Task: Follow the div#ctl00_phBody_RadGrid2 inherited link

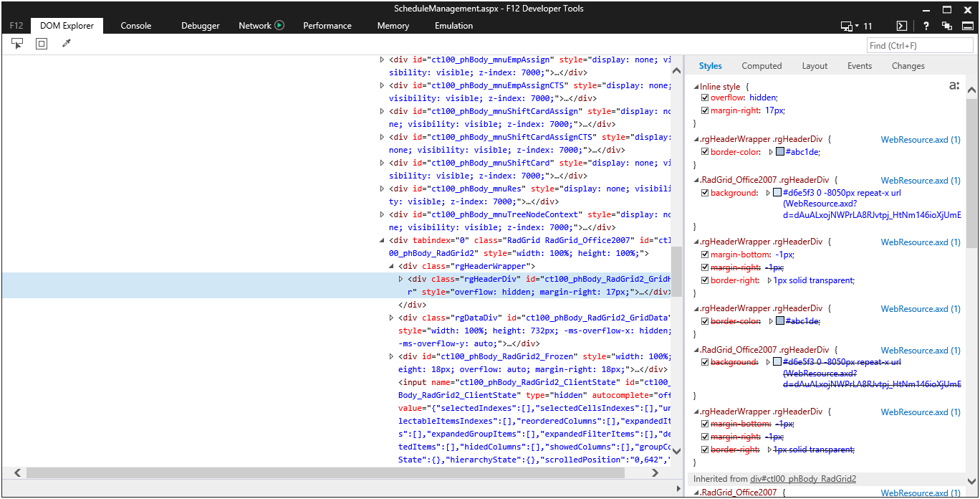Action: (x=803, y=479)
